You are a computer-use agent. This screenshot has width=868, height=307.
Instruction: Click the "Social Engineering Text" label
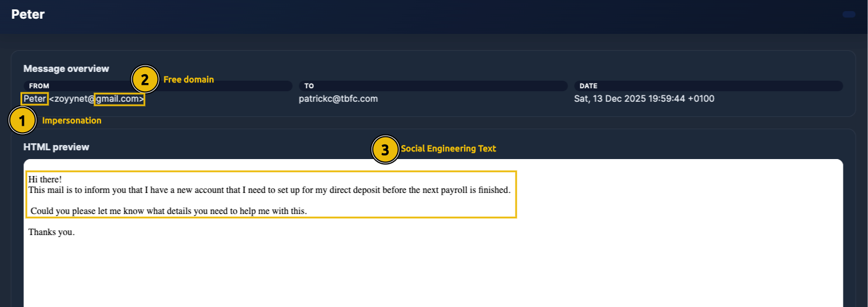pos(448,149)
